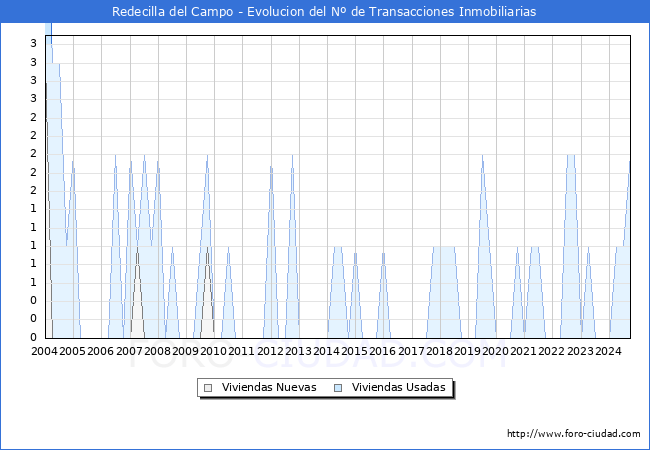The image size is (650, 450).
Task: Click the 2021 x-axis label
Action: pos(523,351)
